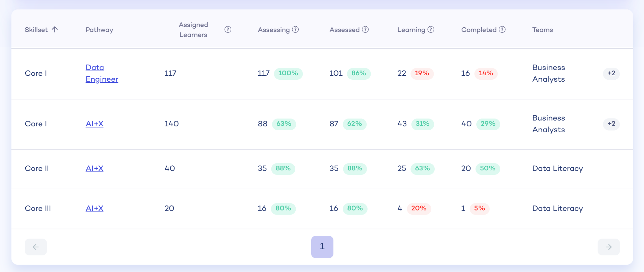644x272 pixels.
Task: Click the sort arrow beside Skillset
Action: coord(55,29)
